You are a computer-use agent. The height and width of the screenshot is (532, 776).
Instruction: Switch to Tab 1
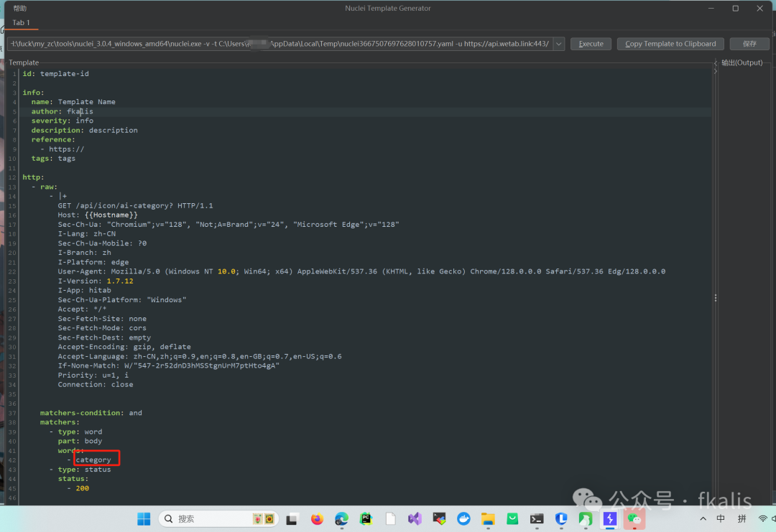[x=22, y=23]
